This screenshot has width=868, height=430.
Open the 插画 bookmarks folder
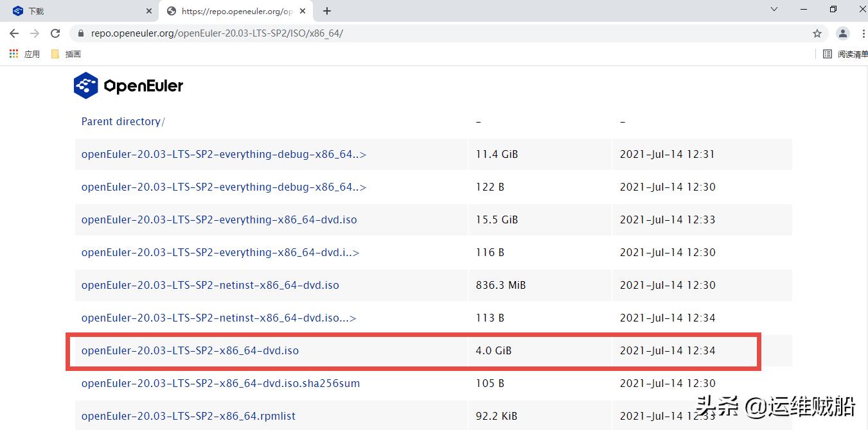point(66,54)
